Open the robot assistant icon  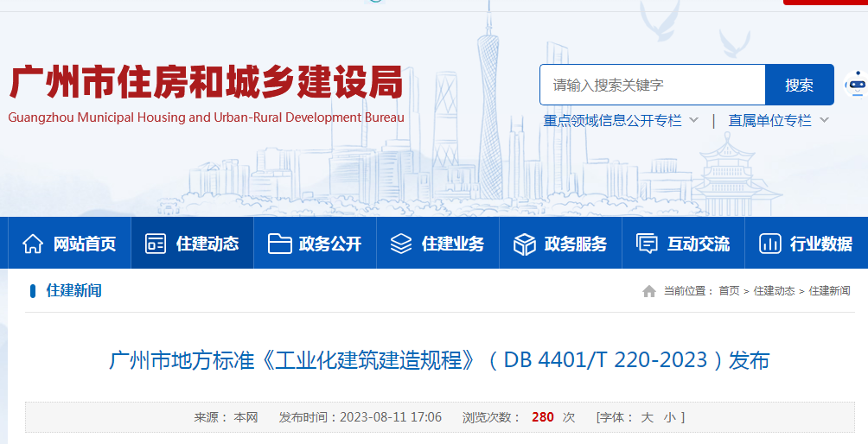tap(856, 85)
